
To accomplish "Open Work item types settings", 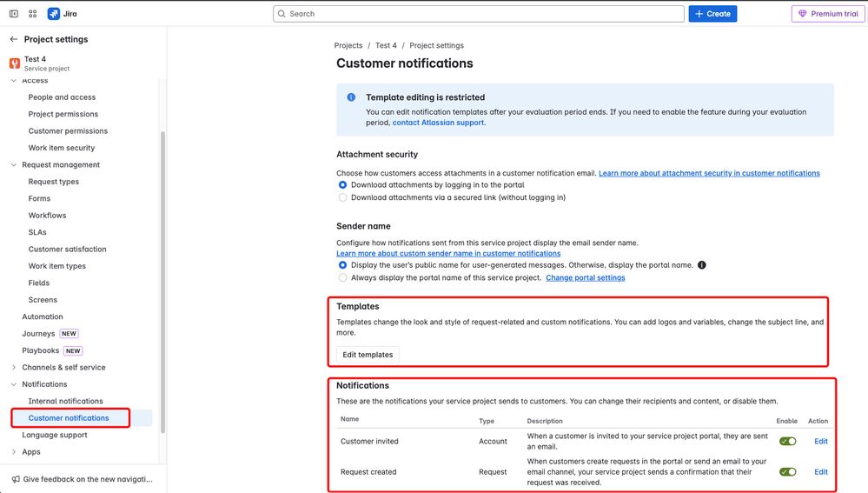I will [x=57, y=266].
